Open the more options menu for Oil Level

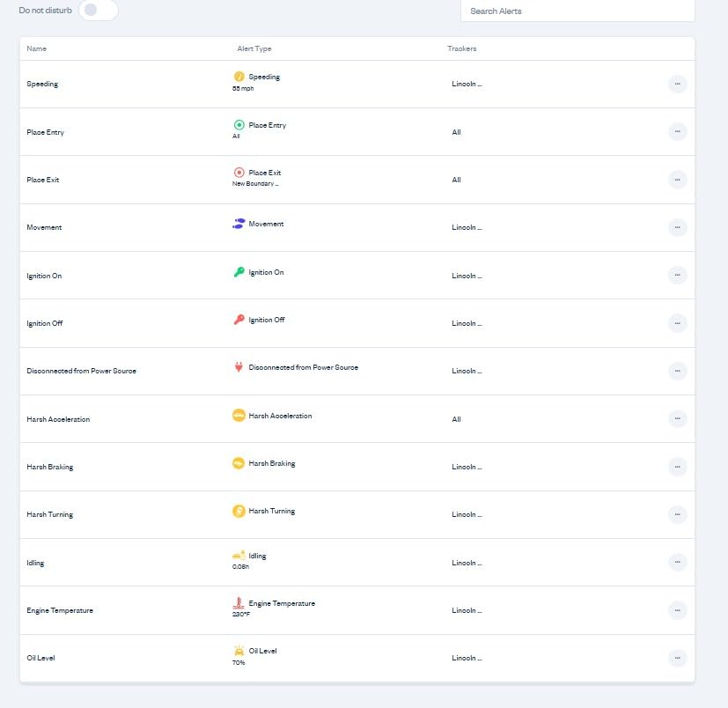678,659
